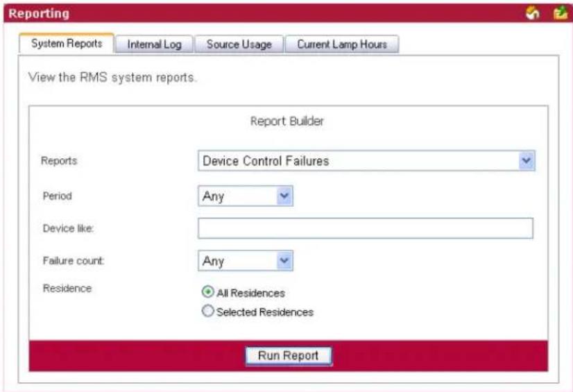
Task: Click the Reporting title text
Action: (39, 13)
